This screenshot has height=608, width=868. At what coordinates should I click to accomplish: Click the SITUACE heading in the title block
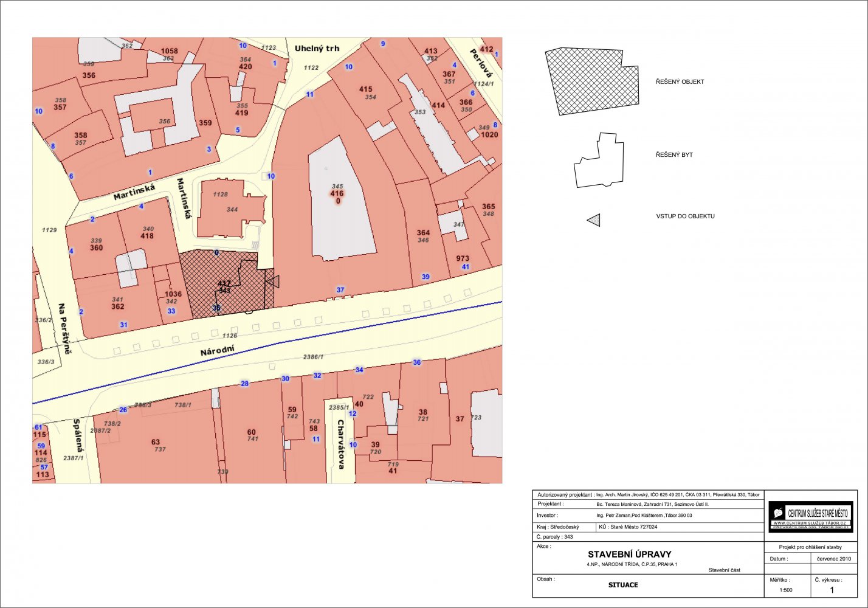pos(623,585)
